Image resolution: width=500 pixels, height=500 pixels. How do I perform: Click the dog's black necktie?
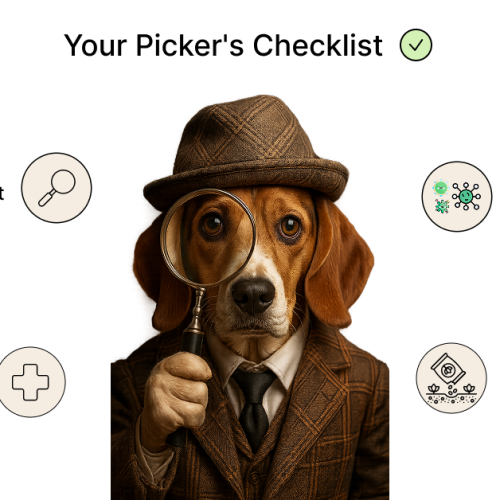tap(254, 407)
